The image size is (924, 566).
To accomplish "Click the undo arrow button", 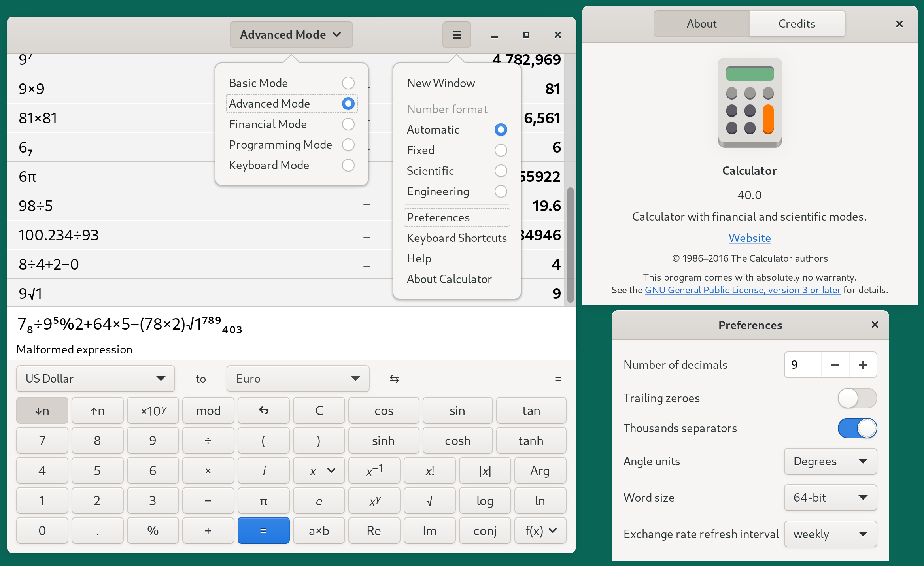I will (x=264, y=411).
